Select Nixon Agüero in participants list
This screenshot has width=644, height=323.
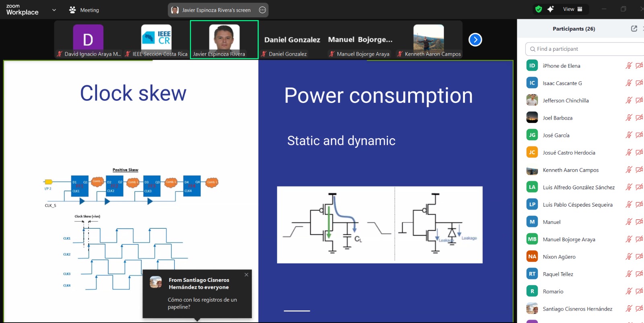(x=559, y=257)
